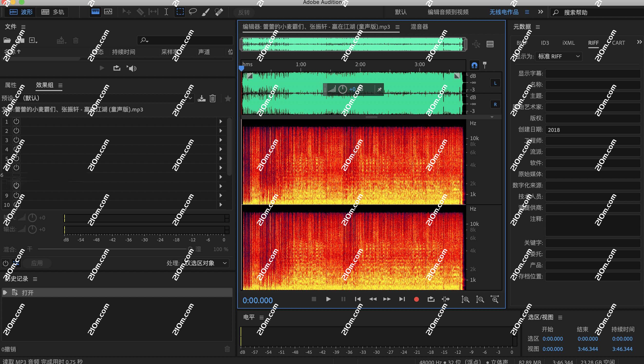This screenshot has width=644, height=364.
Task: Click the favorite star icon in effects rack
Action: 228,98
